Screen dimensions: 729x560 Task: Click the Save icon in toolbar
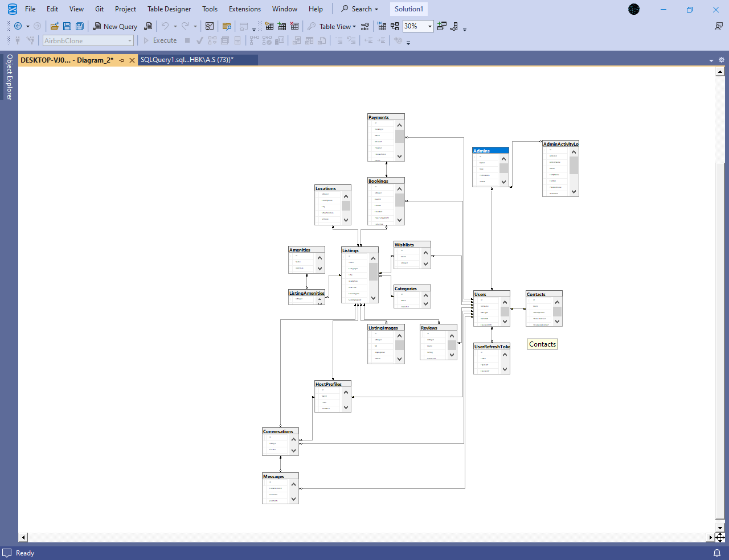click(x=67, y=26)
